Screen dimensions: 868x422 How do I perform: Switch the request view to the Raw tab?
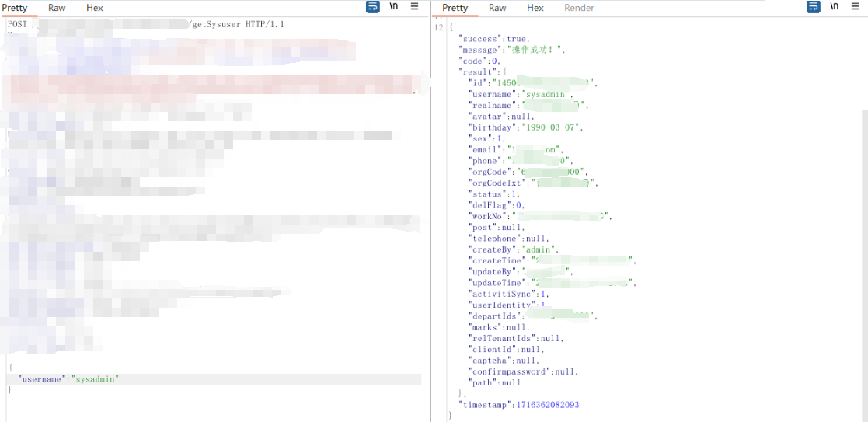[x=57, y=8]
